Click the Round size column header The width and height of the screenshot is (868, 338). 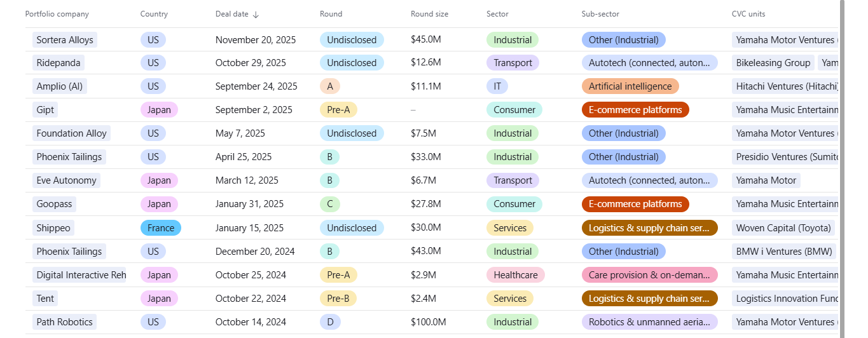click(429, 14)
